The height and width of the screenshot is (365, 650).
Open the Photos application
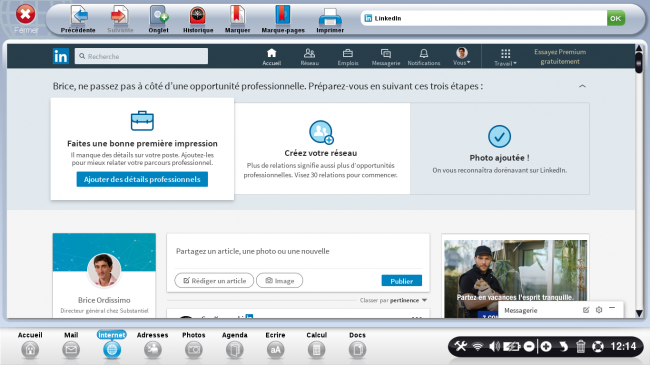pyautogui.click(x=194, y=345)
